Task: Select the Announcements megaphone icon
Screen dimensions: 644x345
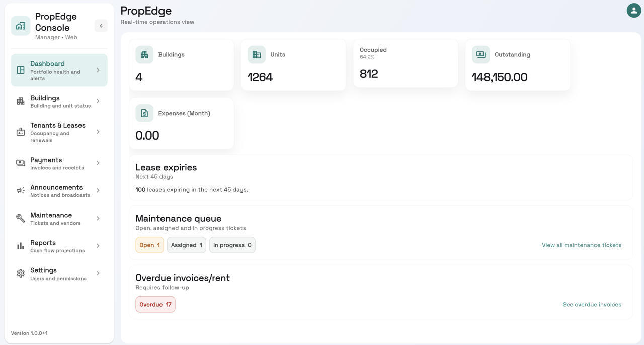Action: [x=20, y=190]
